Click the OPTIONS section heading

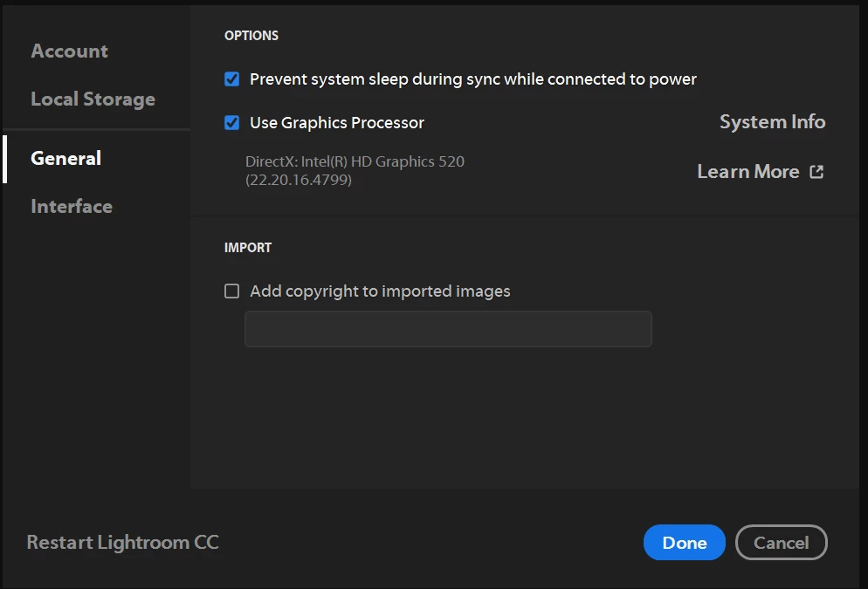click(251, 36)
